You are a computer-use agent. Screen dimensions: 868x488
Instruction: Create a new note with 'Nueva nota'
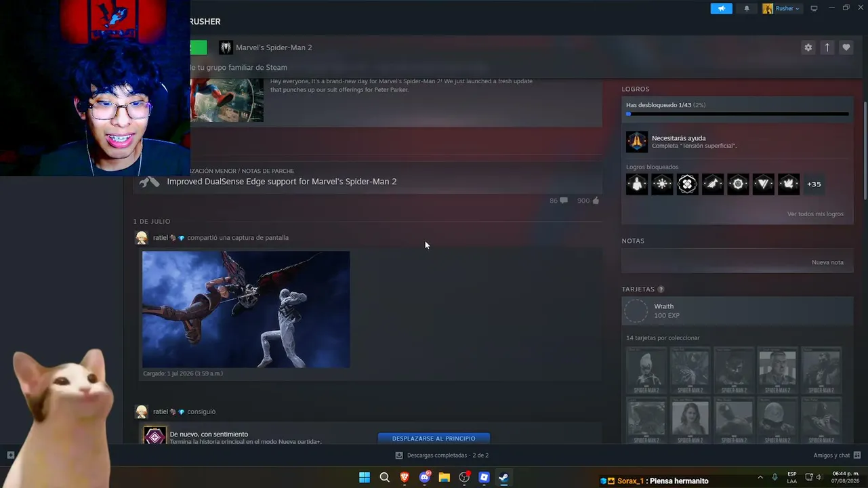tap(827, 262)
